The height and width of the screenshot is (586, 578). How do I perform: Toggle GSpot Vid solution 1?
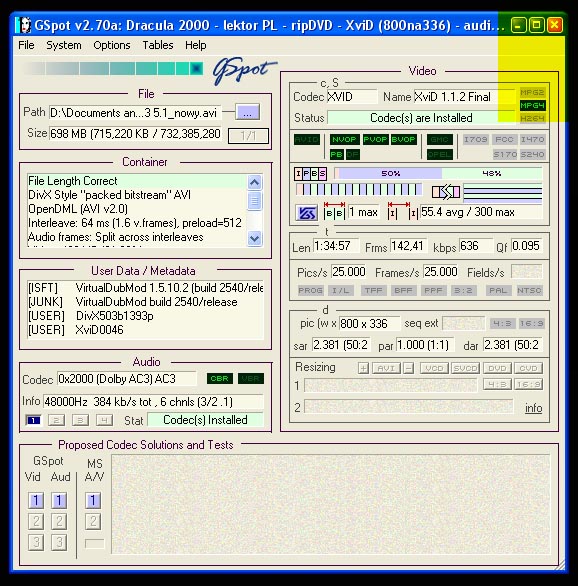[36, 500]
